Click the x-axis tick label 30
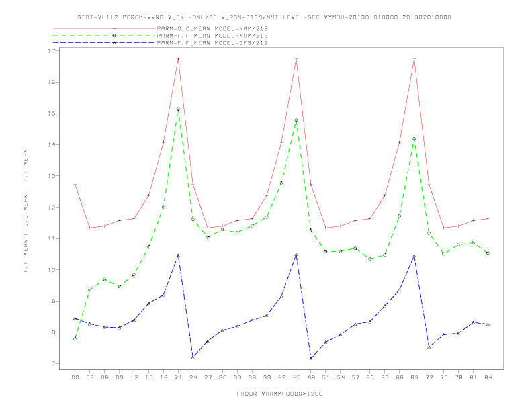The image size is (532, 411). tap(222, 377)
